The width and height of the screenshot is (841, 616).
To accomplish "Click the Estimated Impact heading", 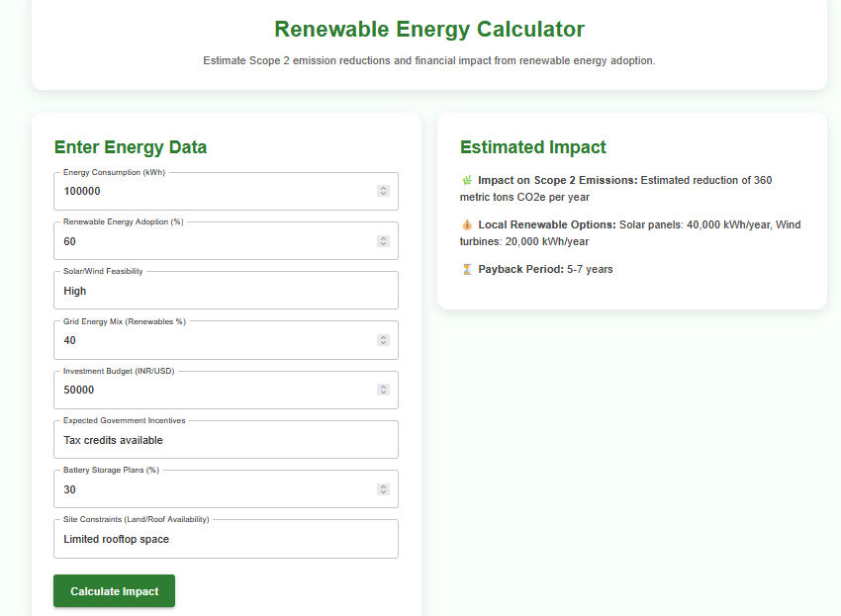I will pyautogui.click(x=533, y=147).
